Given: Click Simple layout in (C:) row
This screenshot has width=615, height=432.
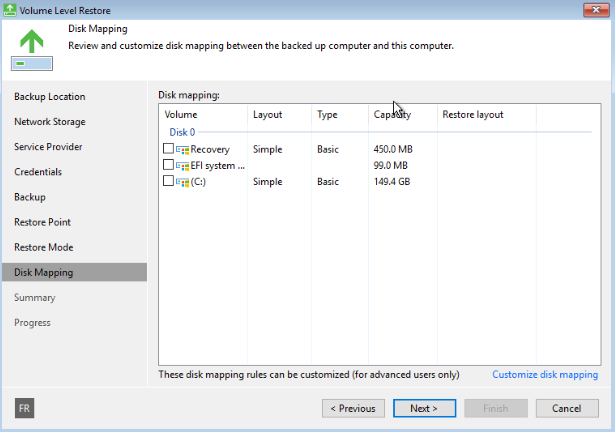Looking at the screenshot, I should pos(267,182).
